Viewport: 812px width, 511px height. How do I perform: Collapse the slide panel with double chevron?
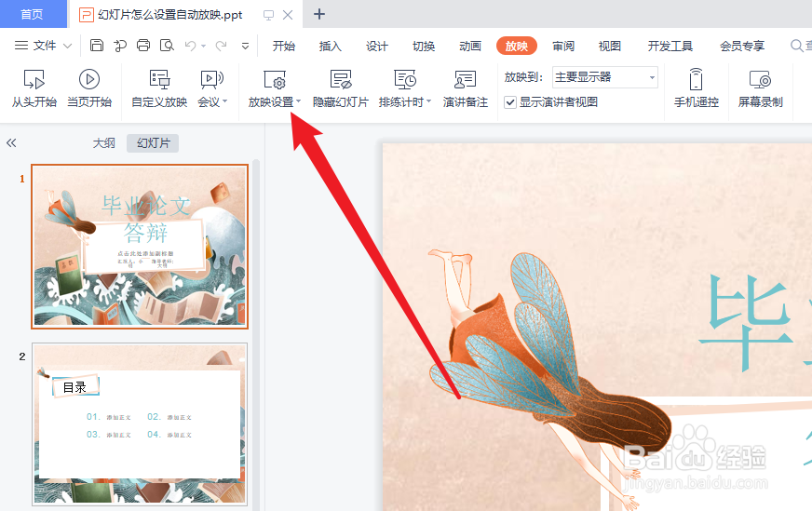[x=11, y=143]
